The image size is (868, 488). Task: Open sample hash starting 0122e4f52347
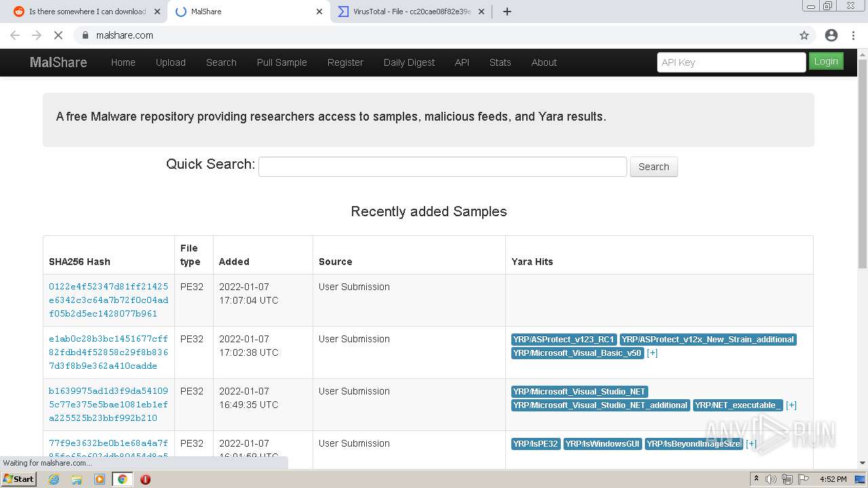[x=108, y=300]
